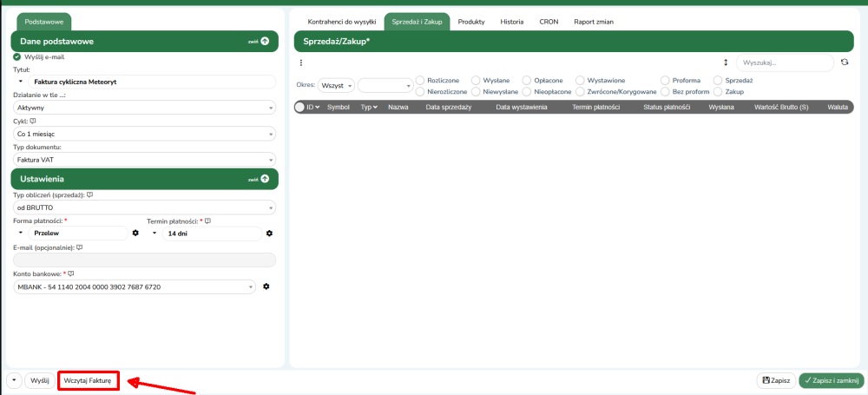Switch to the Produkty tab
Screen dimensions: 868x395
471,21
